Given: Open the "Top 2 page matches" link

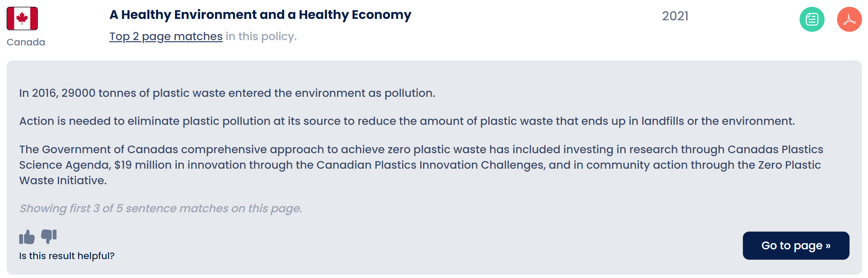Looking at the screenshot, I should [166, 36].
